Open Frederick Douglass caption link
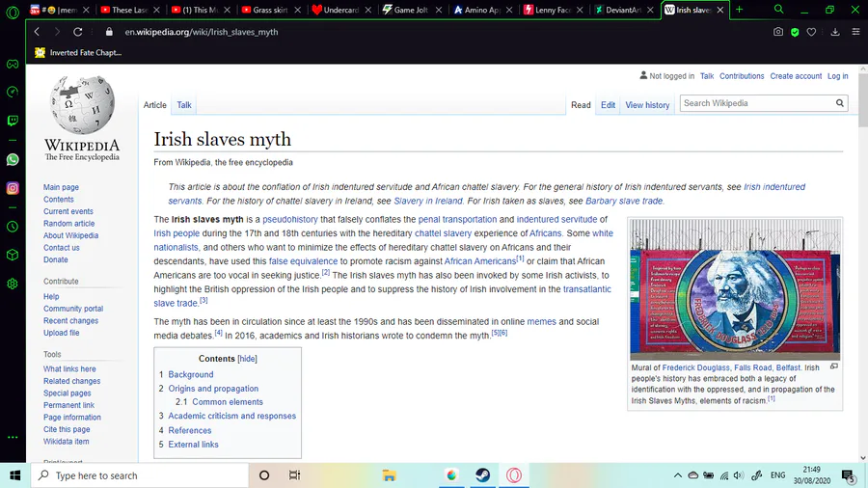The width and height of the screenshot is (868, 488). point(695,367)
